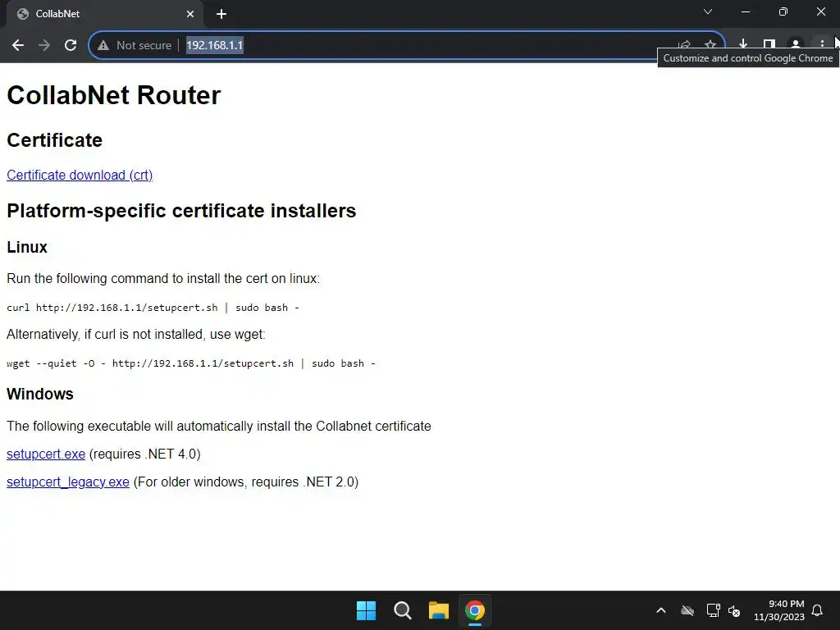Restore down the Chrome window

(x=783, y=11)
